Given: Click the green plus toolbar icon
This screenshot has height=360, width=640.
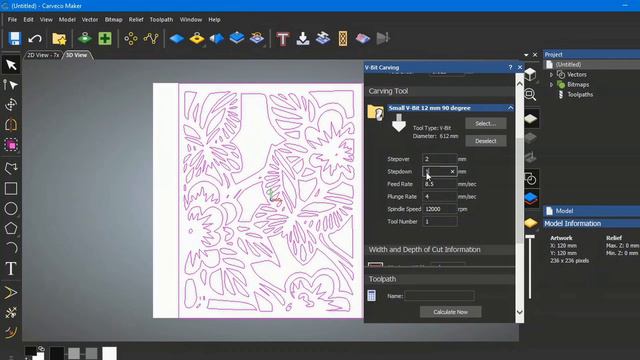Looking at the screenshot, I should (x=105, y=39).
